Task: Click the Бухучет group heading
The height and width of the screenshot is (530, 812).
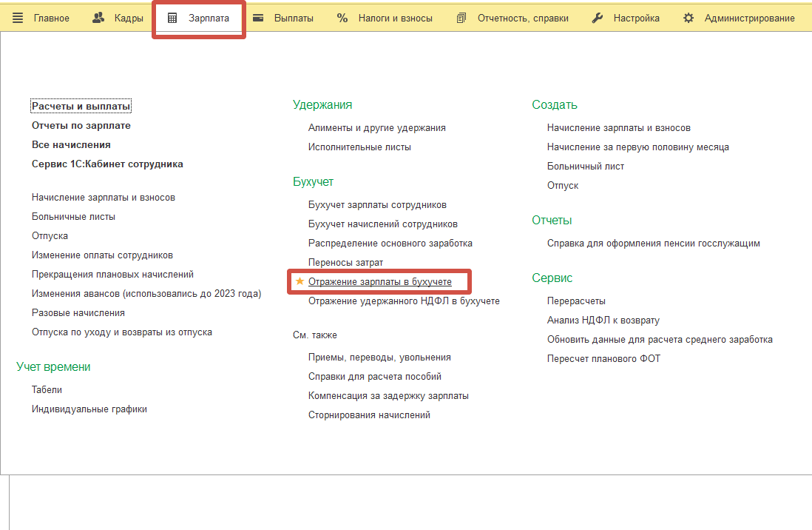Action: click(313, 181)
